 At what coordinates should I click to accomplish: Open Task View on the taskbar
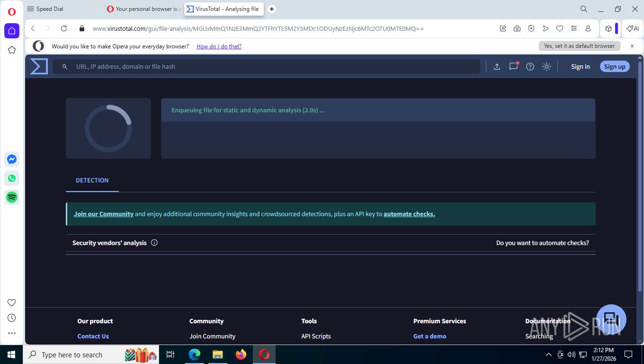click(x=170, y=355)
